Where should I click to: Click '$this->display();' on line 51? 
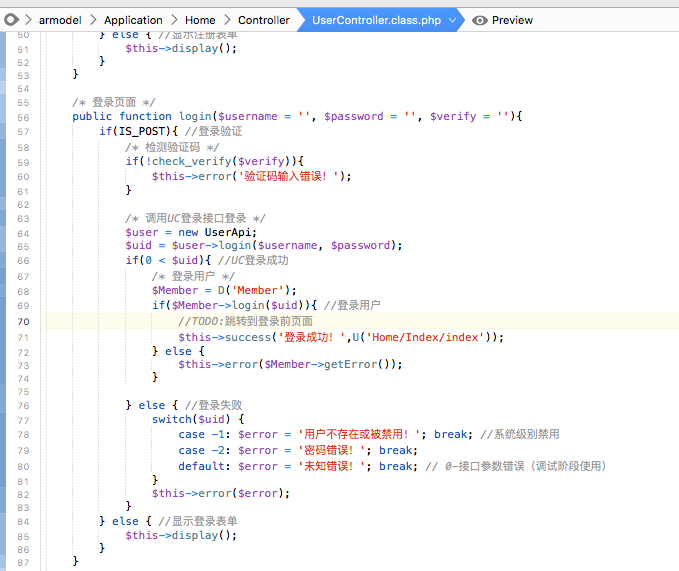click(181, 48)
